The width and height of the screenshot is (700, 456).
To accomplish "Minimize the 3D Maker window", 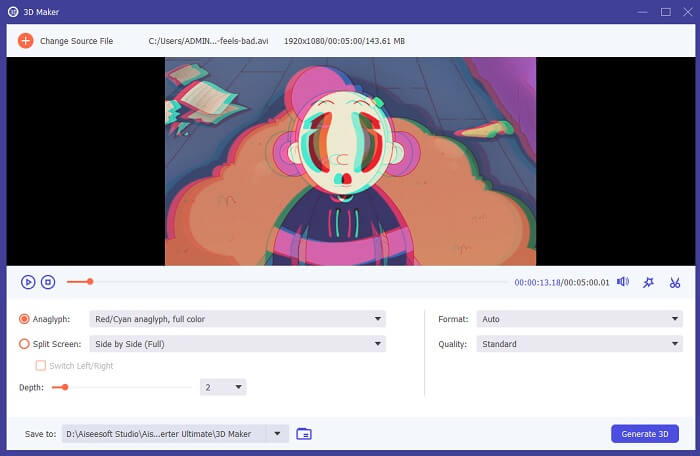I will [x=642, y=12].
